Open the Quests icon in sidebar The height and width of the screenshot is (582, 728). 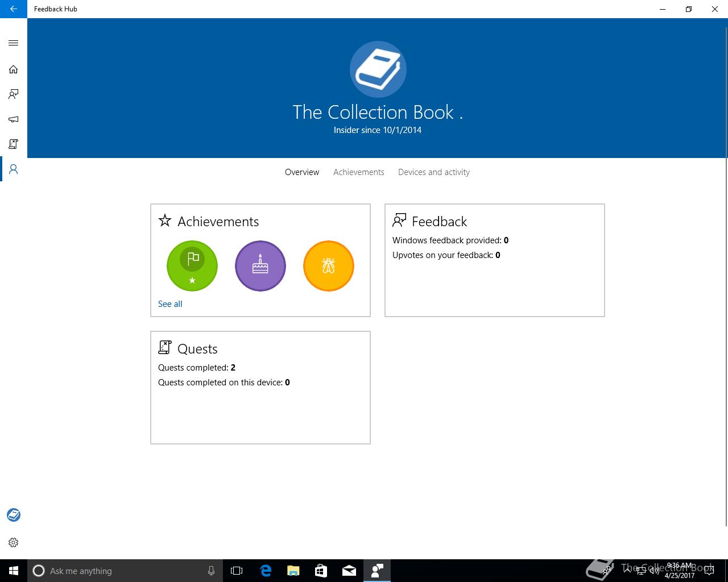pos(14,144)
